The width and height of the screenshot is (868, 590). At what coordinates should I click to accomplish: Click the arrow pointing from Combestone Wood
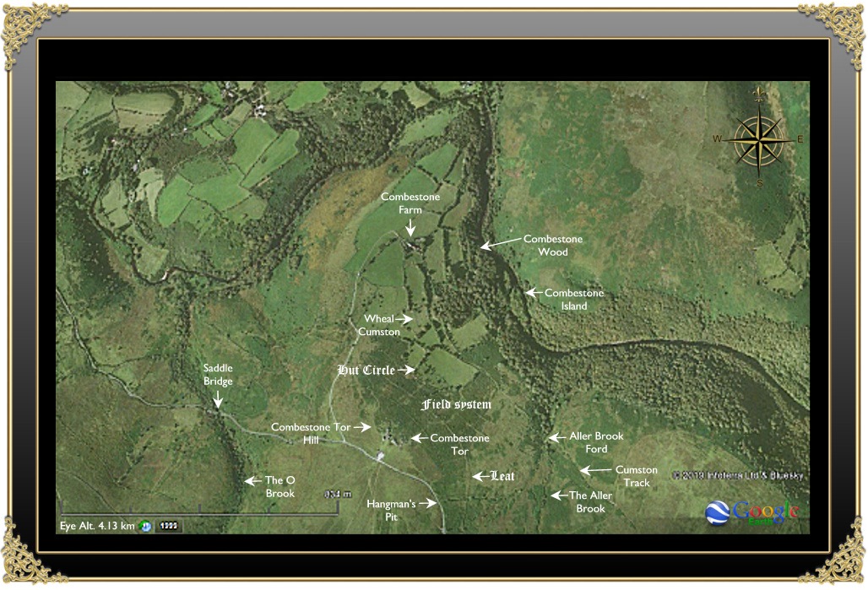point(499,243)
